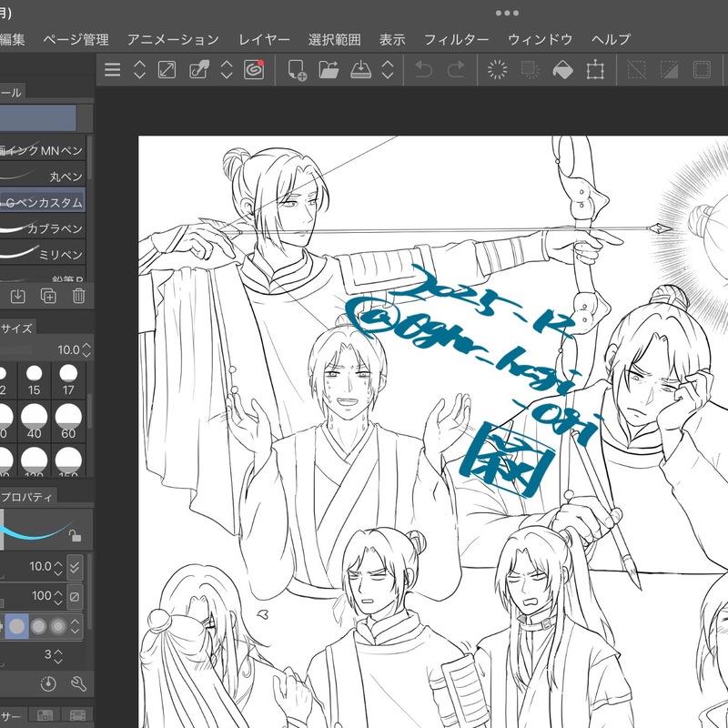Open the レイヤー menu
This screenshot has width=728, height=728.
coord(264,39)
